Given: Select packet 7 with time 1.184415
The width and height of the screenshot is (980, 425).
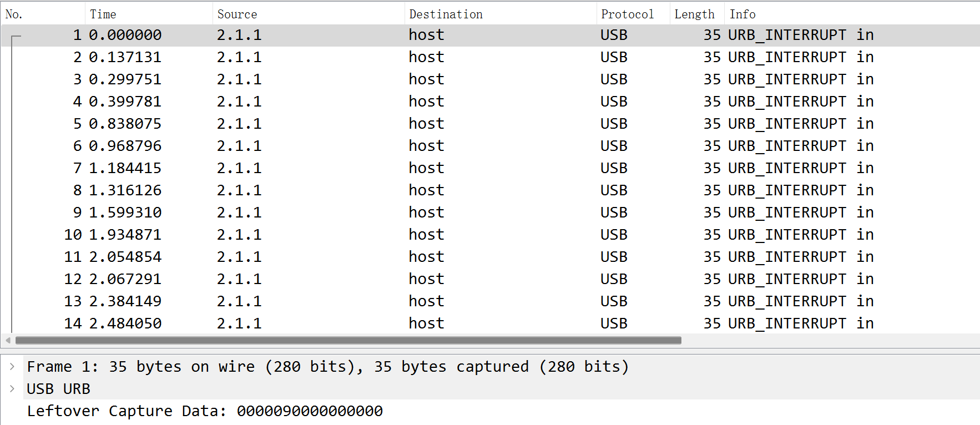Looking at the screenshot, I should point(490,168).
